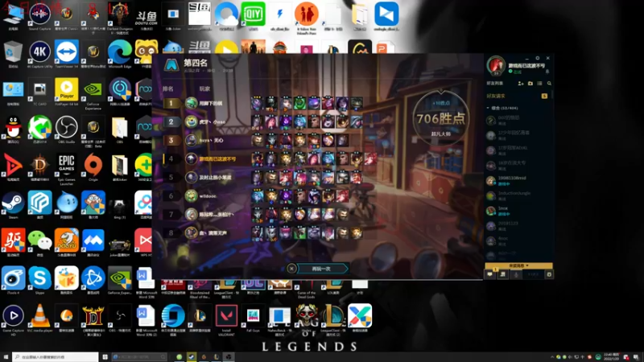Click the notification bell under profile name

547,72
